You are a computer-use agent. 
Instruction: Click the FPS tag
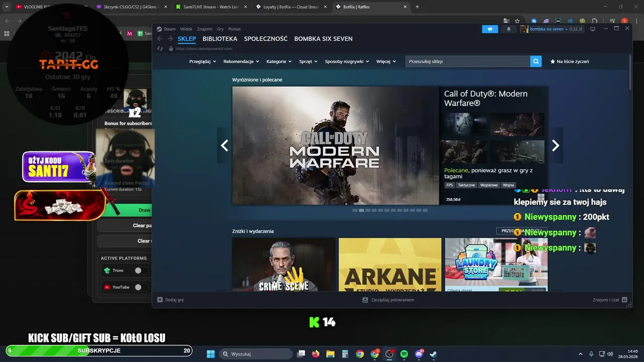click(x=449, y=185)
